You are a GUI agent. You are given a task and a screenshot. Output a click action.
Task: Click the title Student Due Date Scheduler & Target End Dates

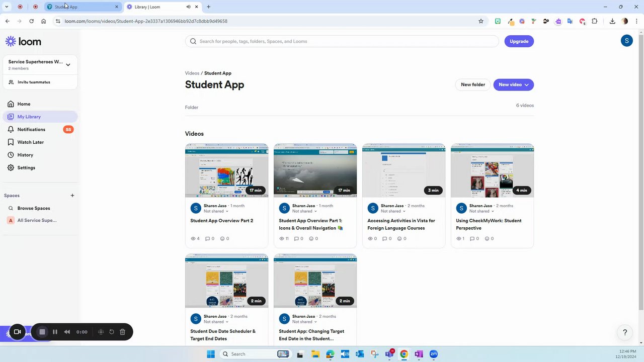point(223,335)
